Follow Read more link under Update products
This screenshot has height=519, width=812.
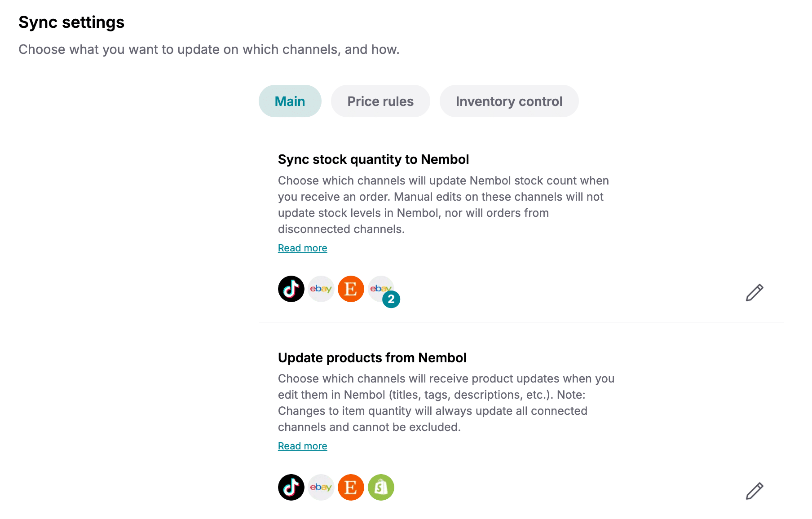point(302,446)
